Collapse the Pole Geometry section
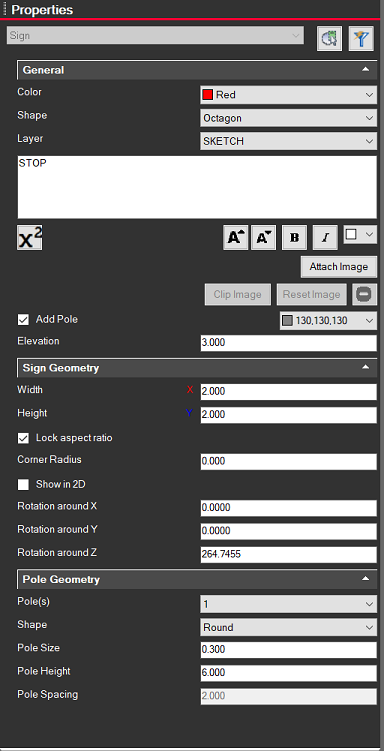 366,579
